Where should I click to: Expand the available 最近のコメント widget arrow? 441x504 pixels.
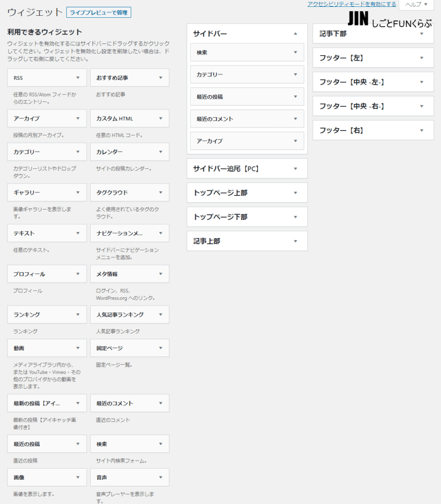tap(160, 403)
